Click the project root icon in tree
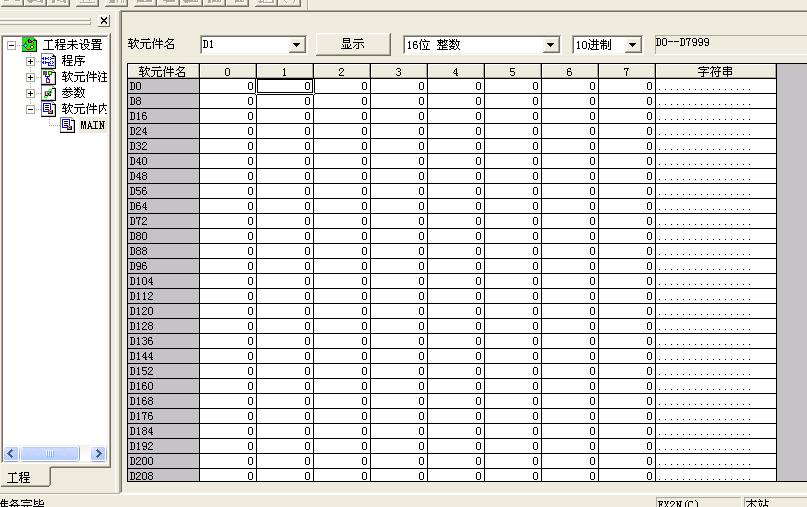807x507 pixels. point(30,45)
